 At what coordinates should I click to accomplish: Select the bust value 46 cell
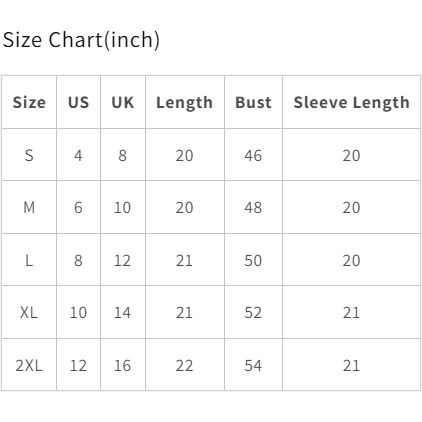click(x=253, y=155)
